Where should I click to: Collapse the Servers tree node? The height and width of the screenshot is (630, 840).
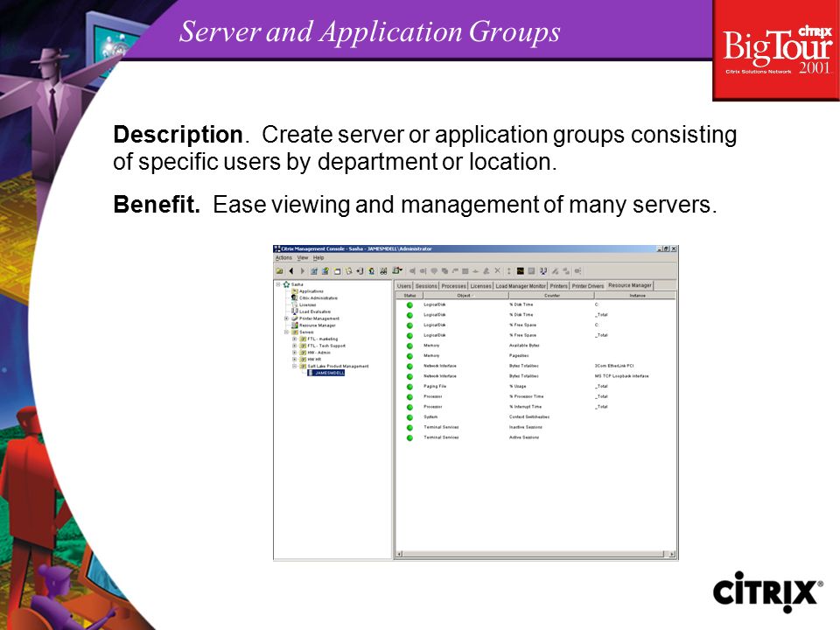click(286, 332)
